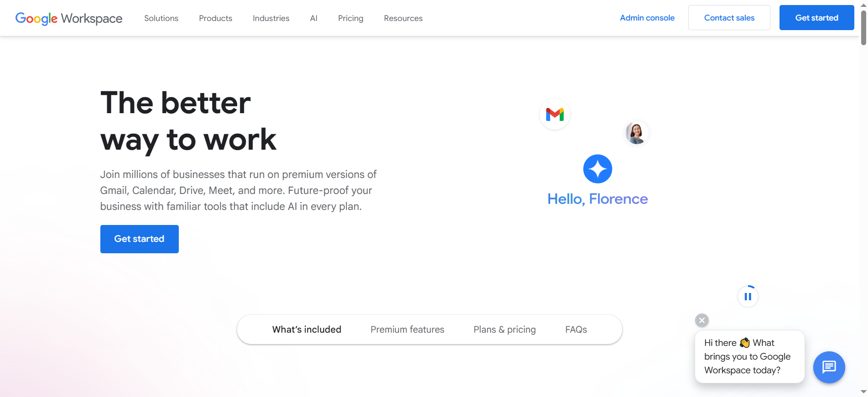Click Florence's profile avatar
Screen dimensions: 868x397
[636, 133]
